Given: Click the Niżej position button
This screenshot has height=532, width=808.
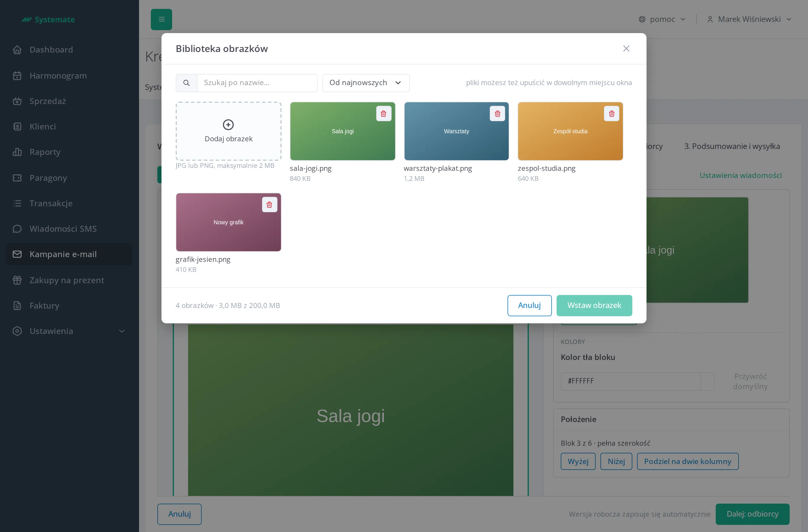Looking at the screenshot, I should 616,461.
